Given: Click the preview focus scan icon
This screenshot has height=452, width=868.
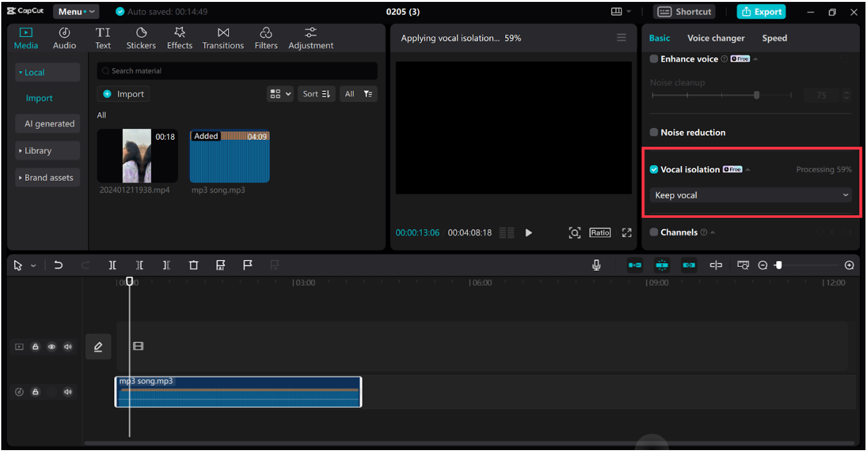Looking at the screenshot, I should point(574,233).
